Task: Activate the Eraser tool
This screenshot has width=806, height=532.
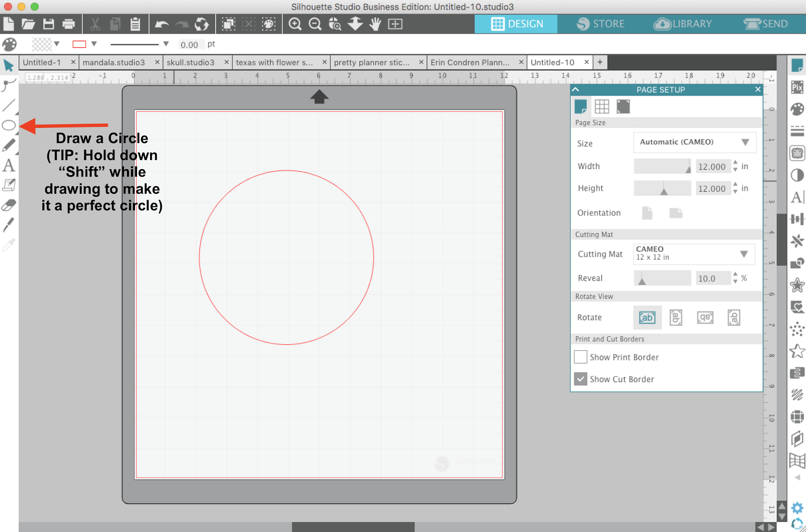Action: coord(8,205)
